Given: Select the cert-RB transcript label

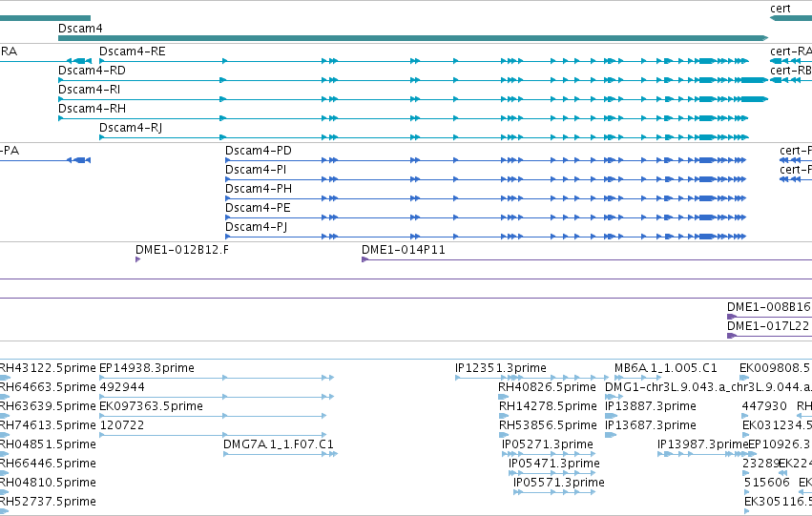Looking at the screenshot, I should point(791,71).
